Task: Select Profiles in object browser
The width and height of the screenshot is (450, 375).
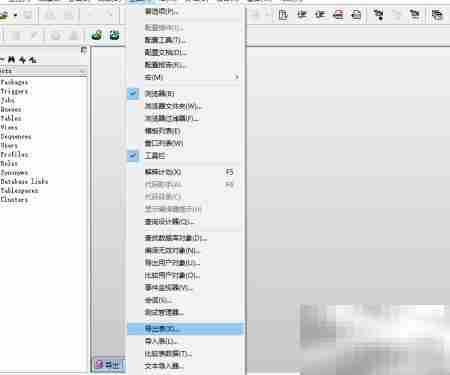Action: 15,154
